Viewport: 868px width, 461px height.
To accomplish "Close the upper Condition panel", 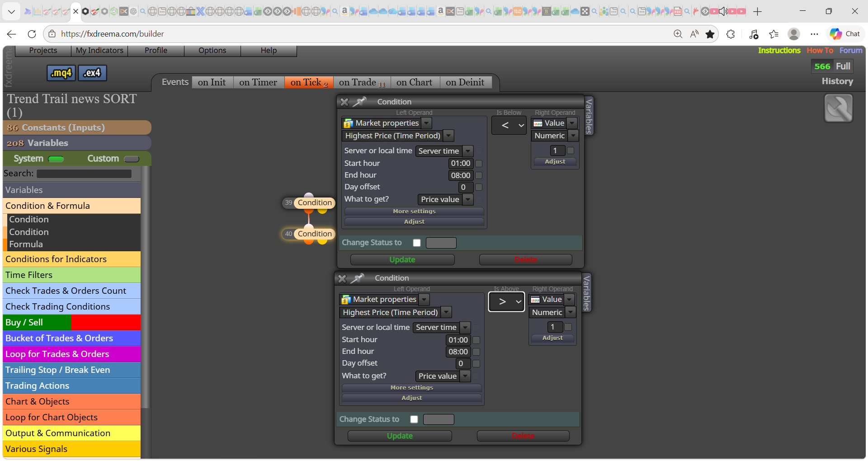I will pos(344,102).
